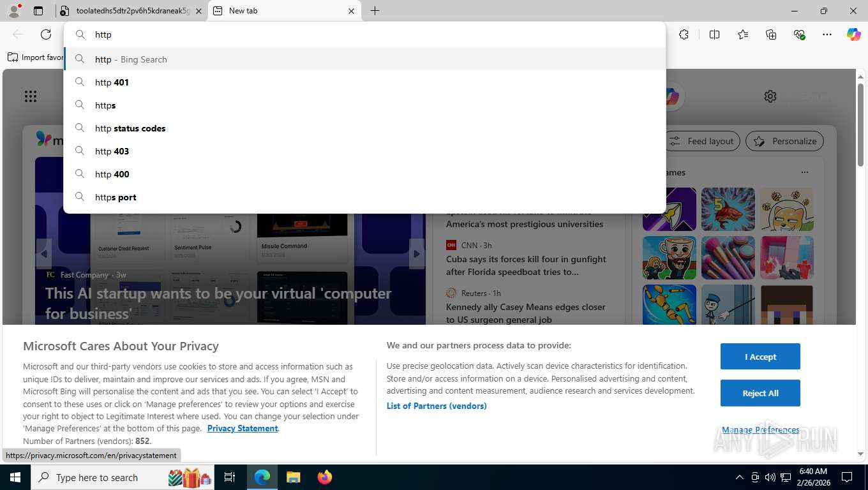Click the Personalize button
Image resolution: width=868 pixels, height=490 pixels.
(785, 141)
